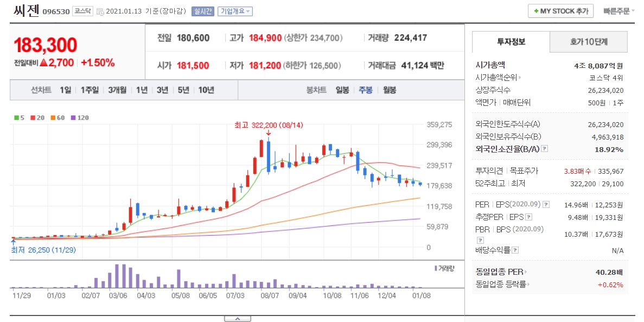Click the 씨젠 stock name
This screenshot has height=322, width=644.
pos(26,10)
